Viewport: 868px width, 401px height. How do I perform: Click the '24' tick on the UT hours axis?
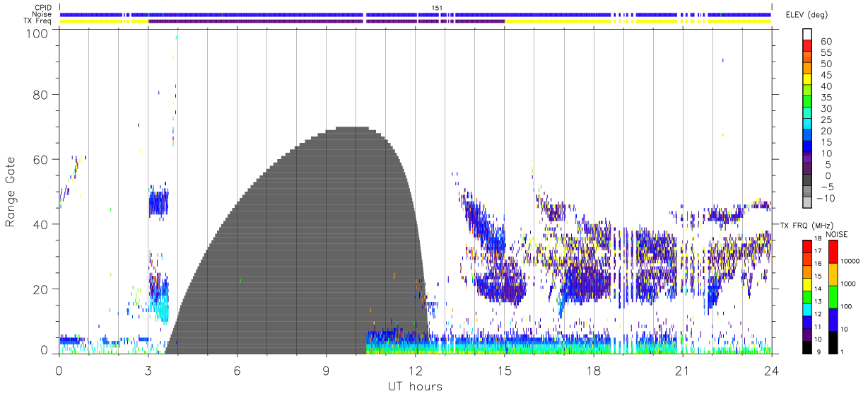coord(772,371)
